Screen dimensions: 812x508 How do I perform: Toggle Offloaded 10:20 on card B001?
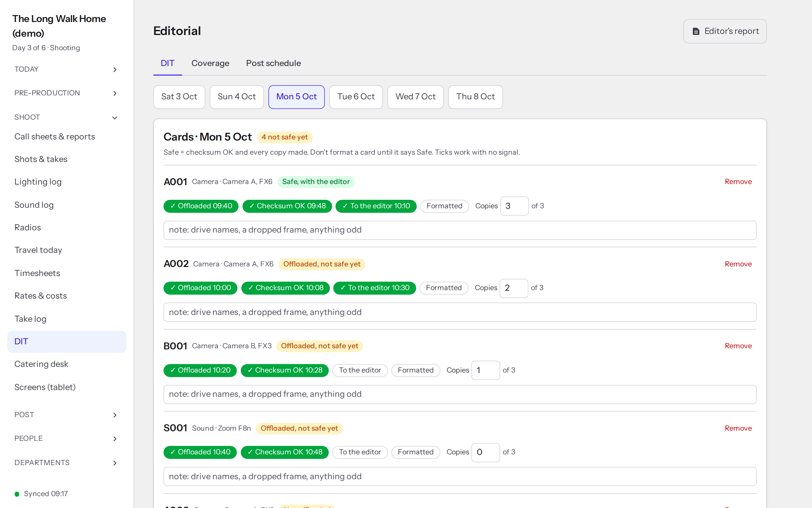(x=200, y=370)
